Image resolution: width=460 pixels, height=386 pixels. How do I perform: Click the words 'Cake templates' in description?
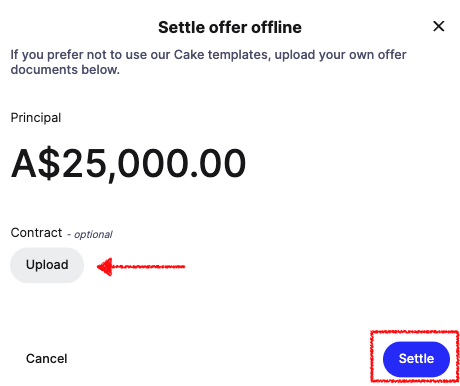221,55
